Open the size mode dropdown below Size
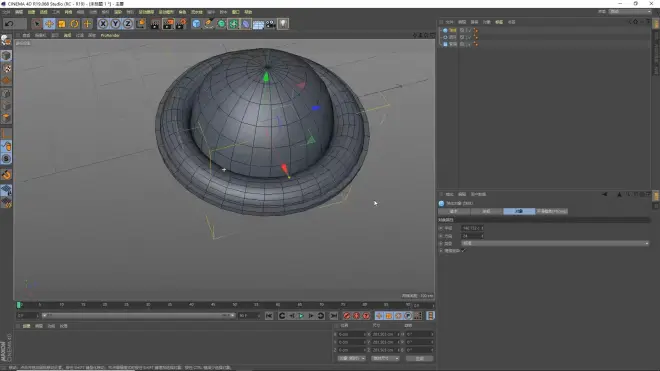660x371 pixels. click(385, 358)
